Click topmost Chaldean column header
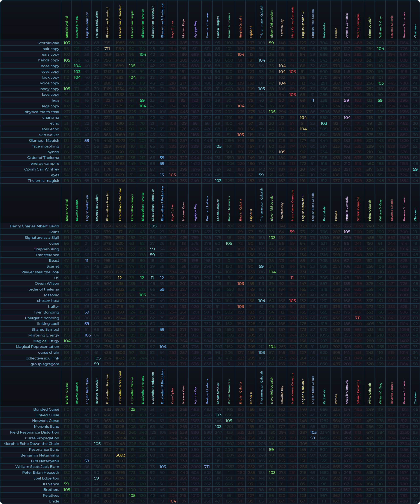The width and height of the screenshot is (420, 504). 415,31
